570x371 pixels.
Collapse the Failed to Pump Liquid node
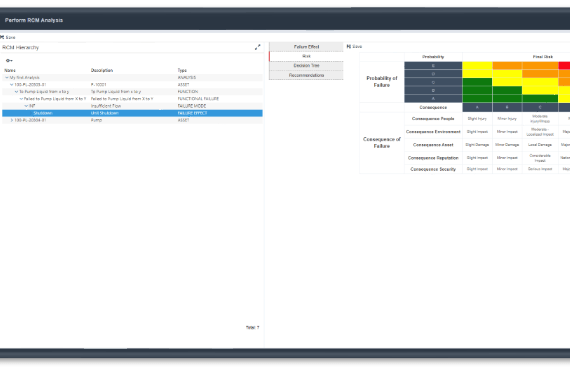coord(21,99)
